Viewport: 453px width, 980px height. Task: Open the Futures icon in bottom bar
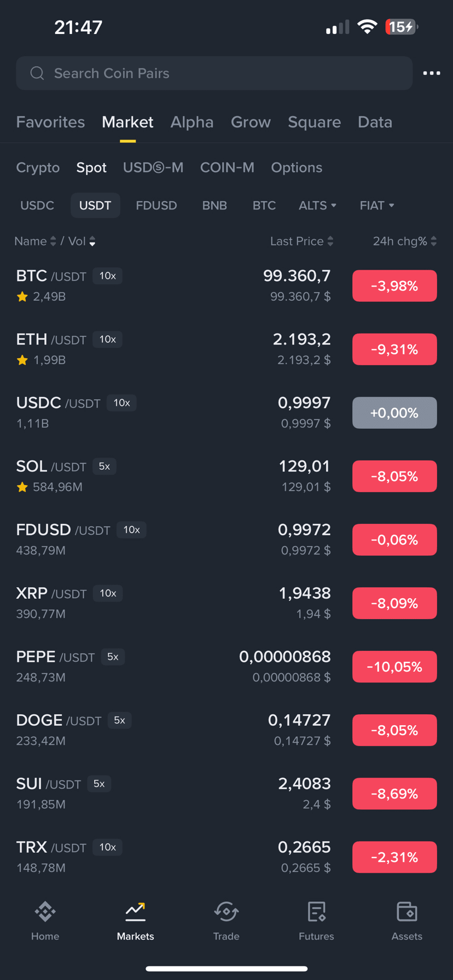click(316, 912)
